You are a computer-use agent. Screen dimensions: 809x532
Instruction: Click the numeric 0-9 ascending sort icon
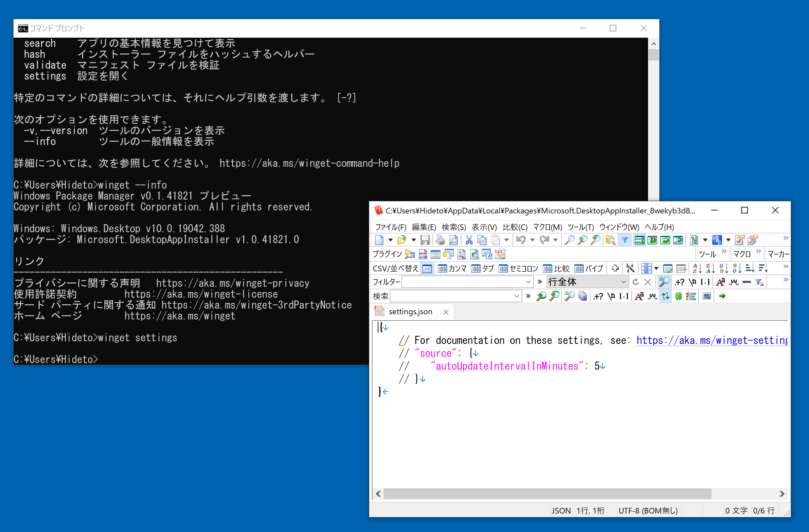pos(723,269)
